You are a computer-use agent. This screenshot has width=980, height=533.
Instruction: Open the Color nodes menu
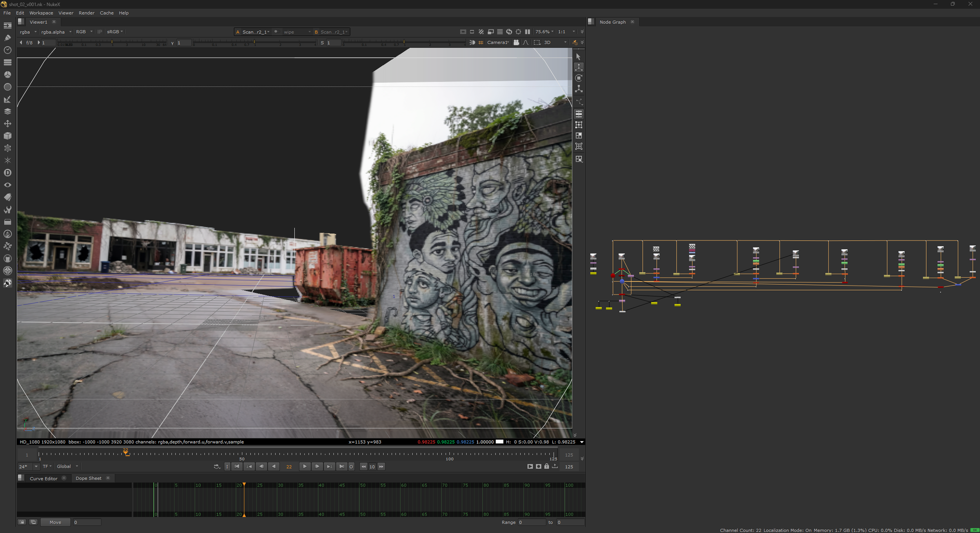(7, 74)
